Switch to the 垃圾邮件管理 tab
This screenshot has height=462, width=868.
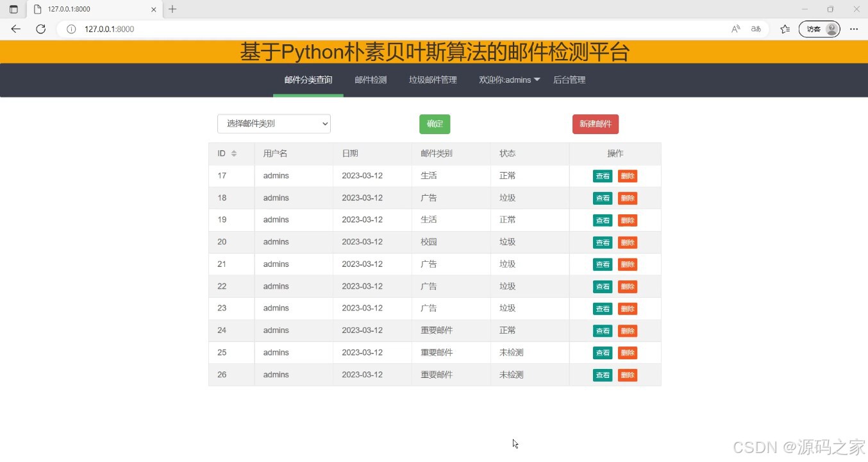coord(433,80)
